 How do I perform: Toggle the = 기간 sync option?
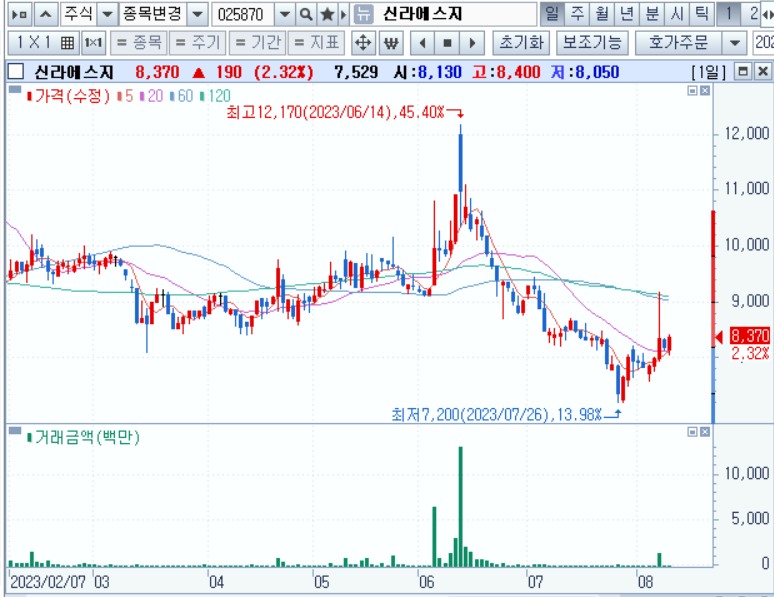[258, 43]
